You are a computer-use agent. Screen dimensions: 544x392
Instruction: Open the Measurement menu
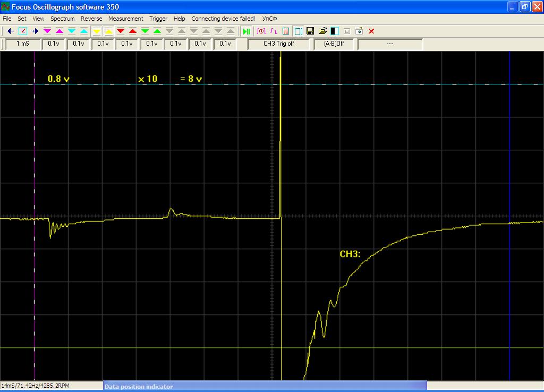coord(125,19)
